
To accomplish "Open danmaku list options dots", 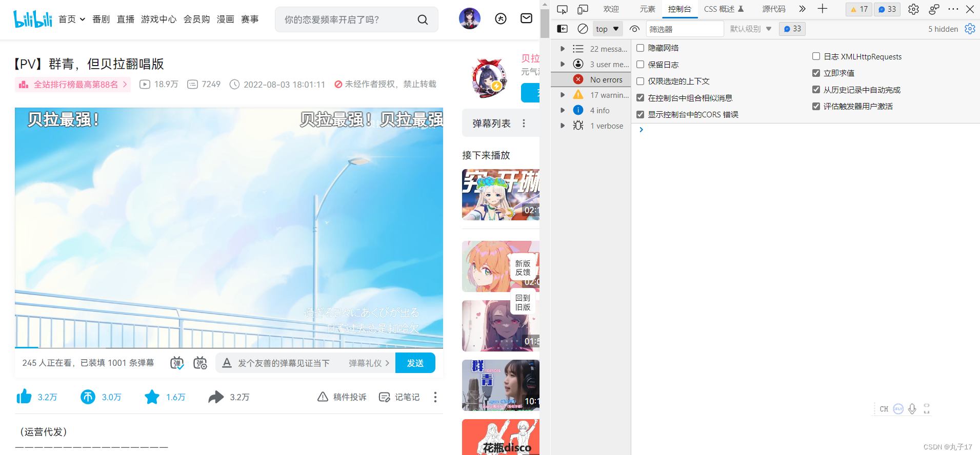I will pos(524,123).
